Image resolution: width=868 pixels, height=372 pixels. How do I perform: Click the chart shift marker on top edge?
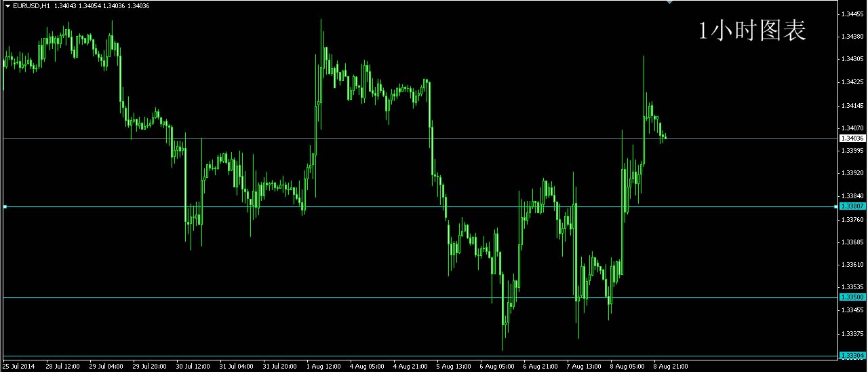point(670,3)
